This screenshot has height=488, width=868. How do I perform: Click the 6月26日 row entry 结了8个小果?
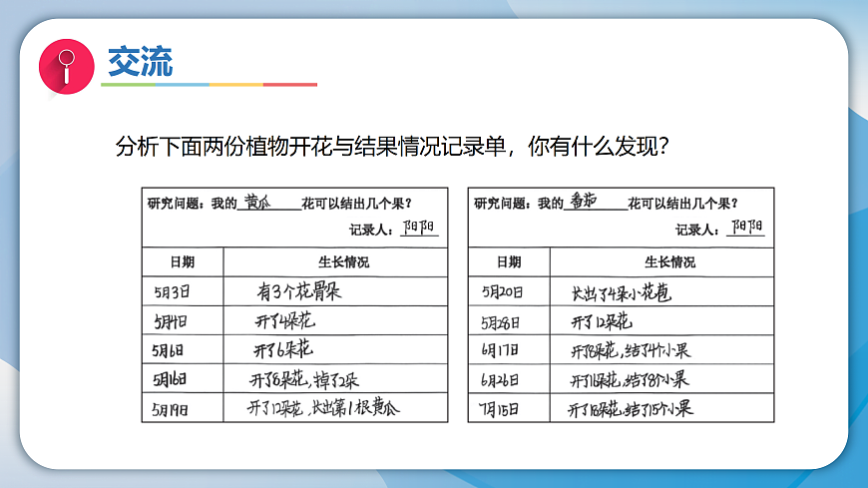point(656,379)
